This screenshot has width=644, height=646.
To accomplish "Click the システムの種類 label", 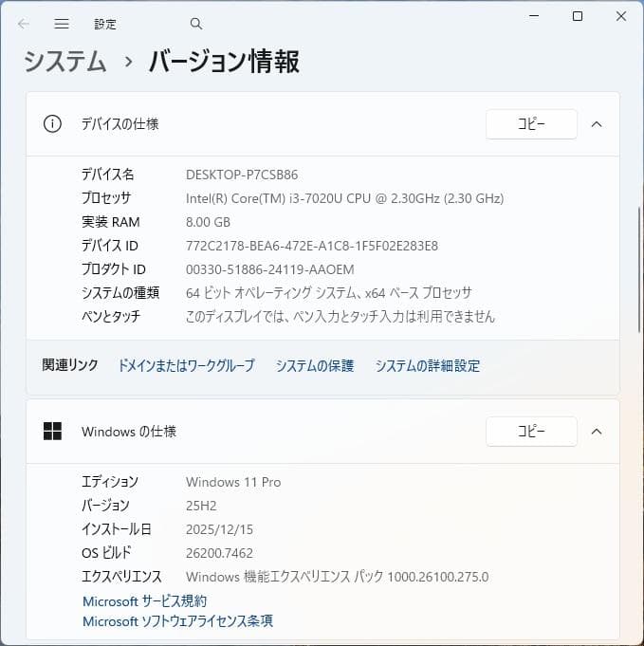I will [120, 293].
